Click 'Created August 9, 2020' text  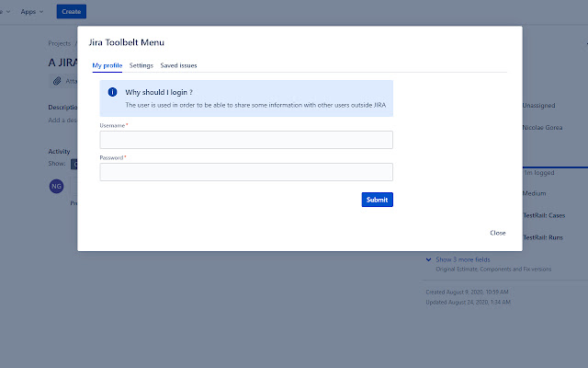pos(467,292)
